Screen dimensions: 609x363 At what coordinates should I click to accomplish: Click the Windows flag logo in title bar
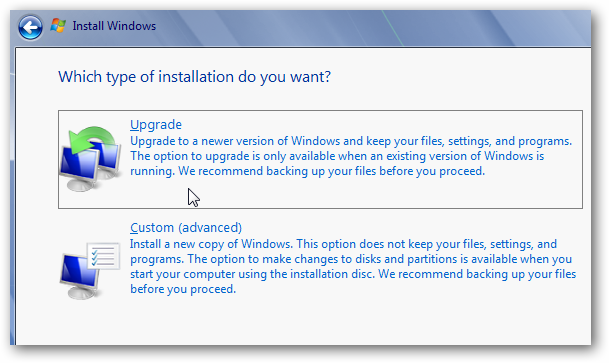pos(58,26)
